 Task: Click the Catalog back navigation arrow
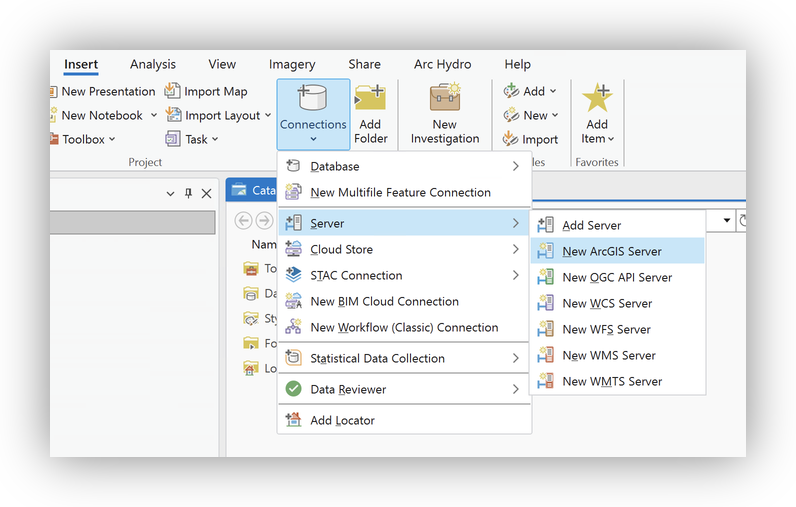tap(241, 220)
